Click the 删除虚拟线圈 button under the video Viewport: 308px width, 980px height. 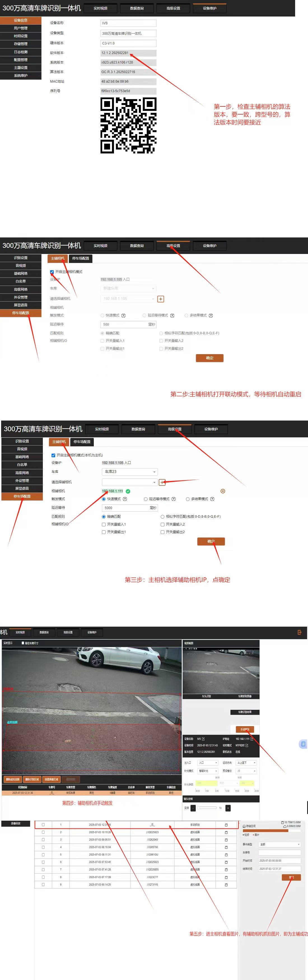[x=13, y=779]
